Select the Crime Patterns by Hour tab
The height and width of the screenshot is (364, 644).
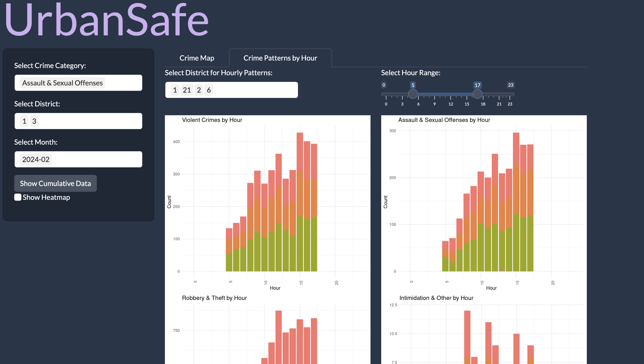[280, 58]
